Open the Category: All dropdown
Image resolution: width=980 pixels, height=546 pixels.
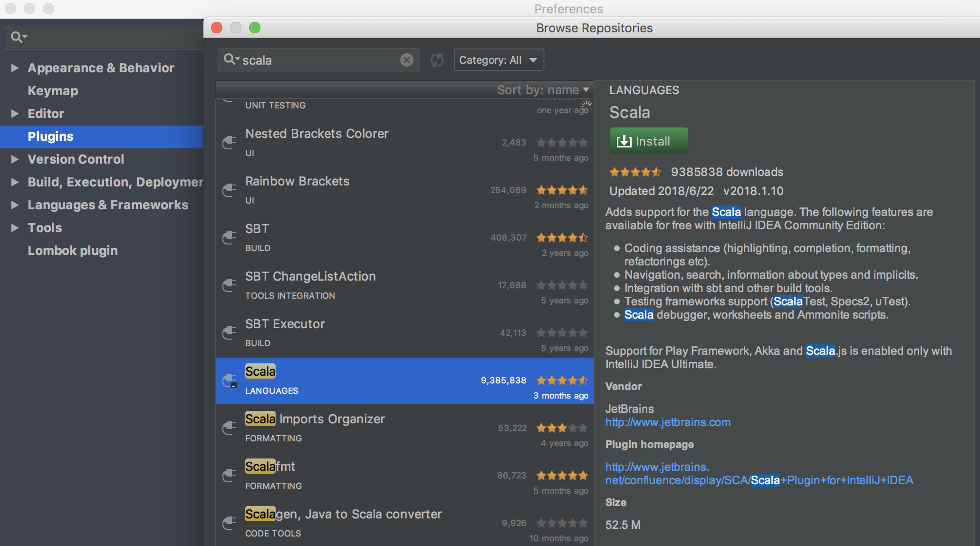pyautogui.click(x=499, y=60)
